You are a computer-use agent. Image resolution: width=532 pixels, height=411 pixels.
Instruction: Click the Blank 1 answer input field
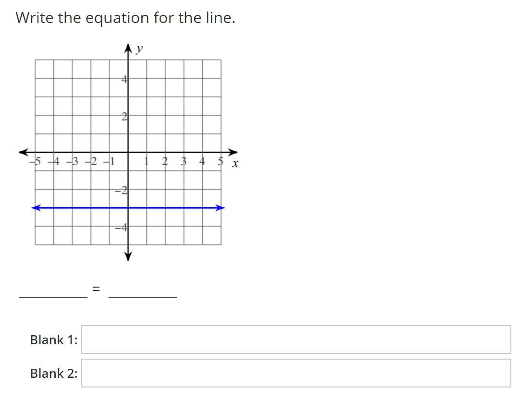click(x=296, y=339)
